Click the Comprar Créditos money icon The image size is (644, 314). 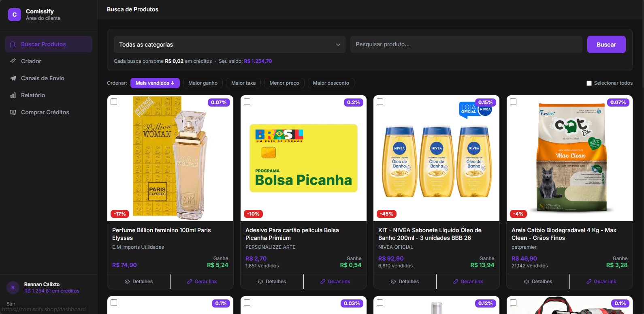point(13,112)
